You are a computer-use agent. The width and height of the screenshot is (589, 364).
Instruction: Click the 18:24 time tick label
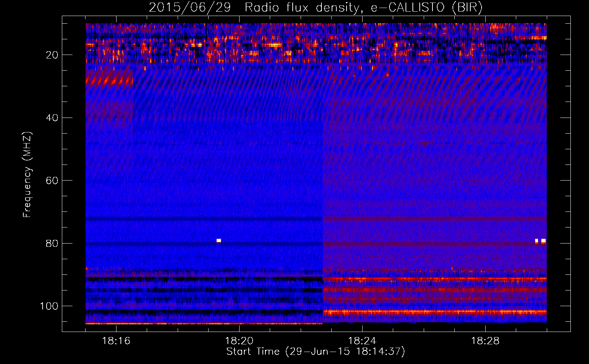coord(362,341)
